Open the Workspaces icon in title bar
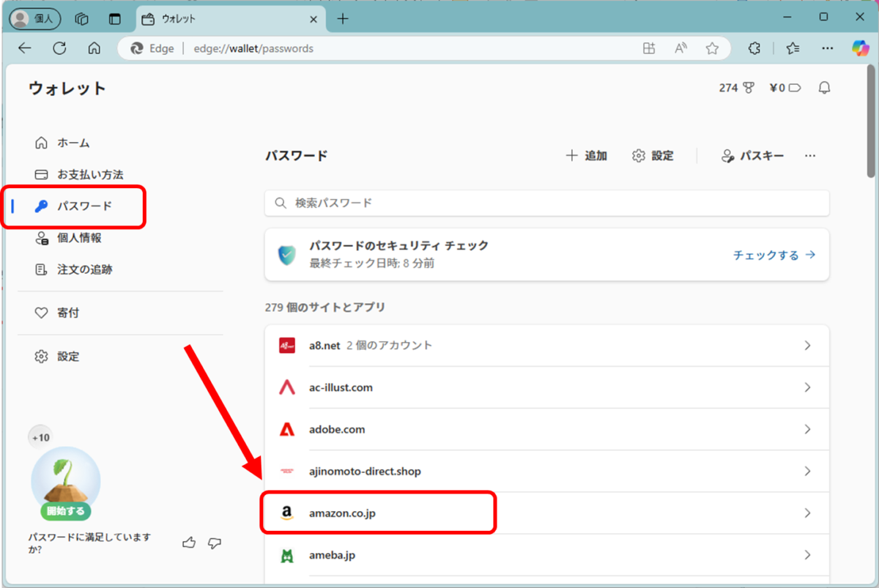The image size is (879, 588). 82,19
